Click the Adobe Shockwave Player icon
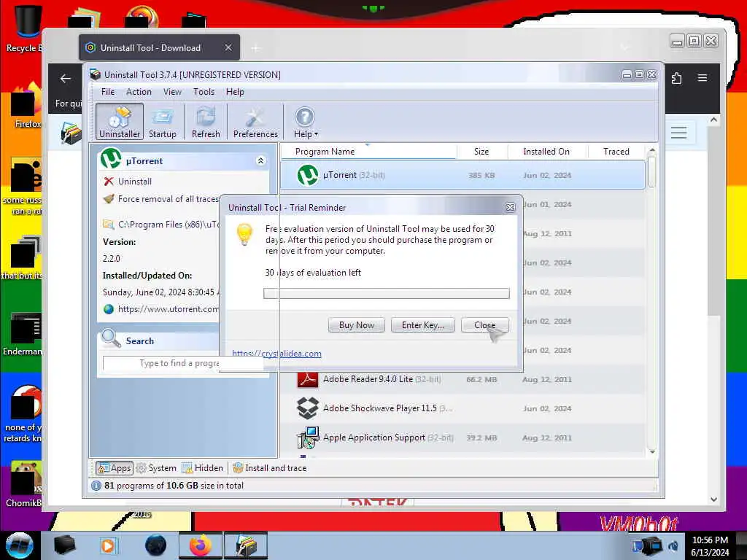This screenshot has height=560, width=747. (308, 408)
